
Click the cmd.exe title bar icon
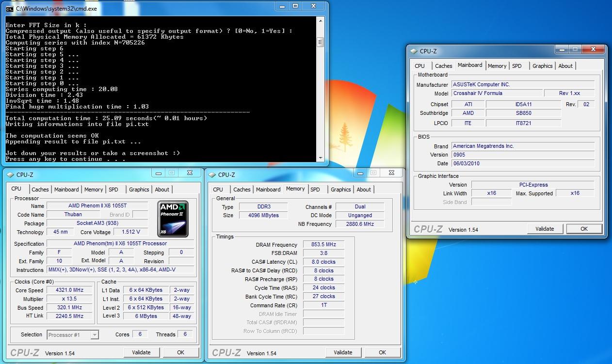[9, 9]
